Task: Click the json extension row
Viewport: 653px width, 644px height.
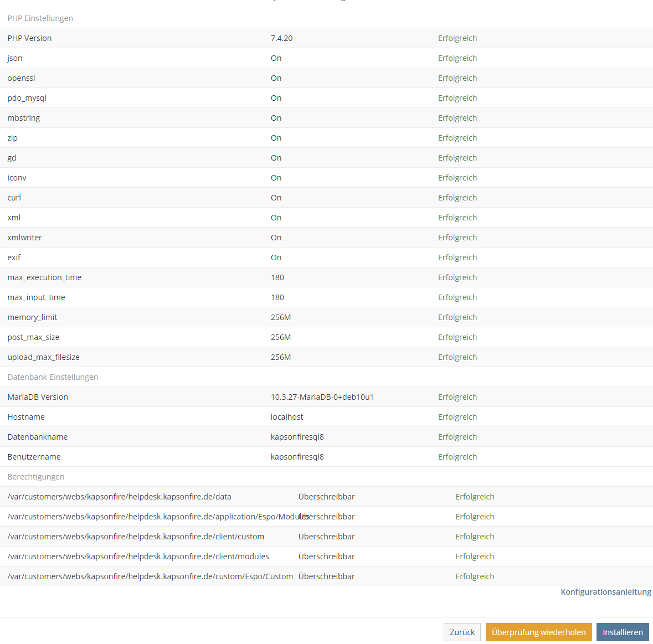Action: (x=14, y=58)
